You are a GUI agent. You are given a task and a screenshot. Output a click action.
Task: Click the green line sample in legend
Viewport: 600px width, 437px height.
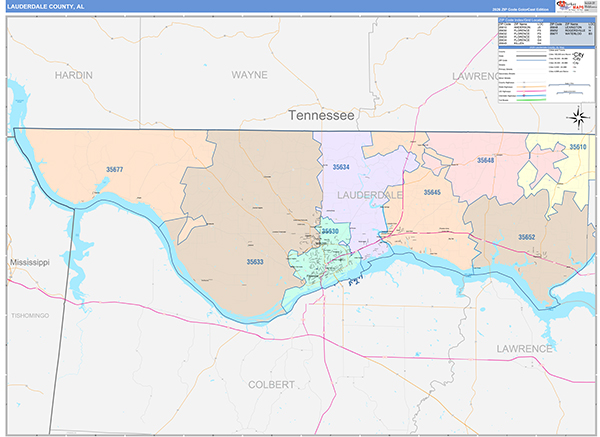click(531, 99)
